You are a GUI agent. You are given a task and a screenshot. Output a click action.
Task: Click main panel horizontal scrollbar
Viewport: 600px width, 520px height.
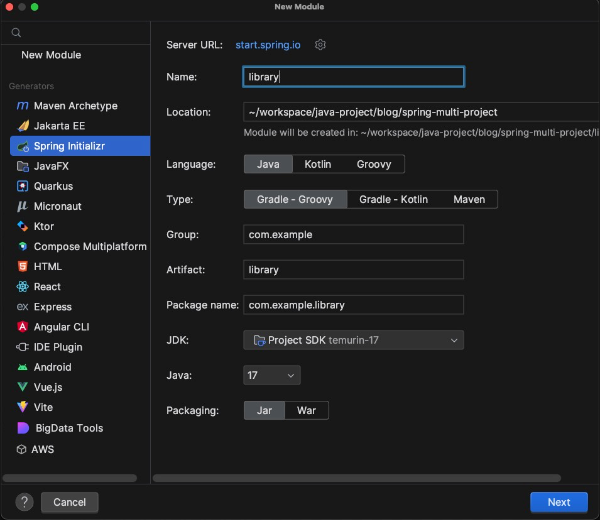point(357,478)
